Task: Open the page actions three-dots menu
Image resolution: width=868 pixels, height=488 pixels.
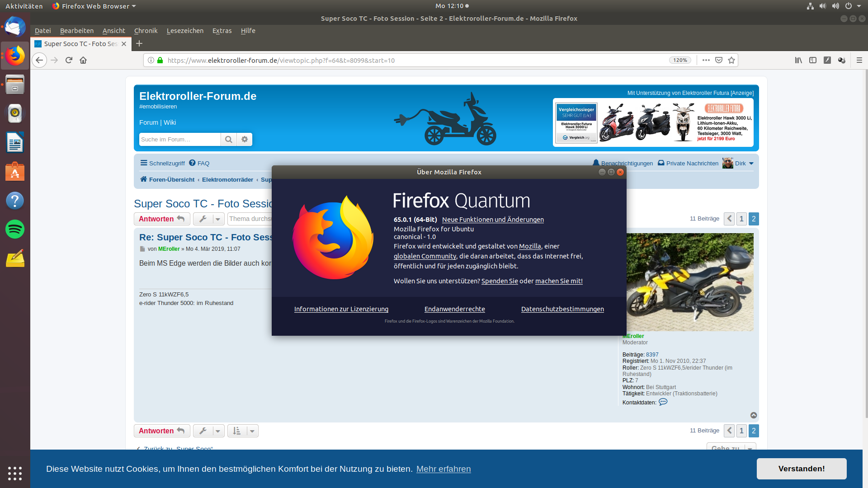Action: click(706, 60)
